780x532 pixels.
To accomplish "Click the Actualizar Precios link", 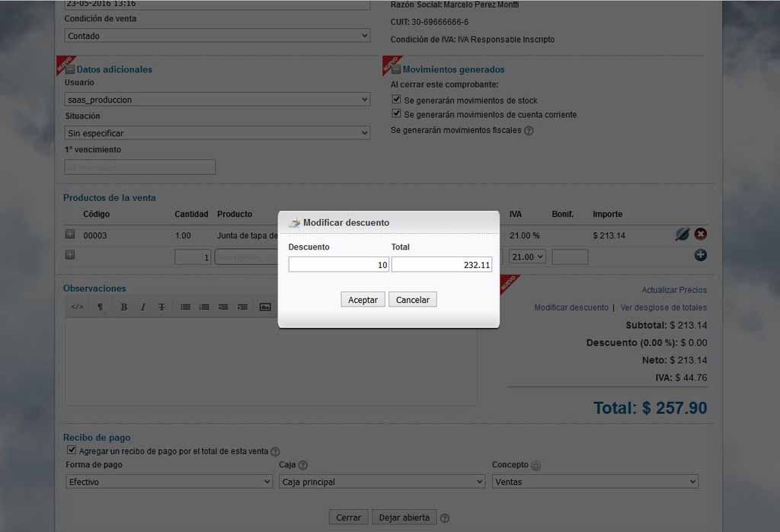I will tap(674, 290).
